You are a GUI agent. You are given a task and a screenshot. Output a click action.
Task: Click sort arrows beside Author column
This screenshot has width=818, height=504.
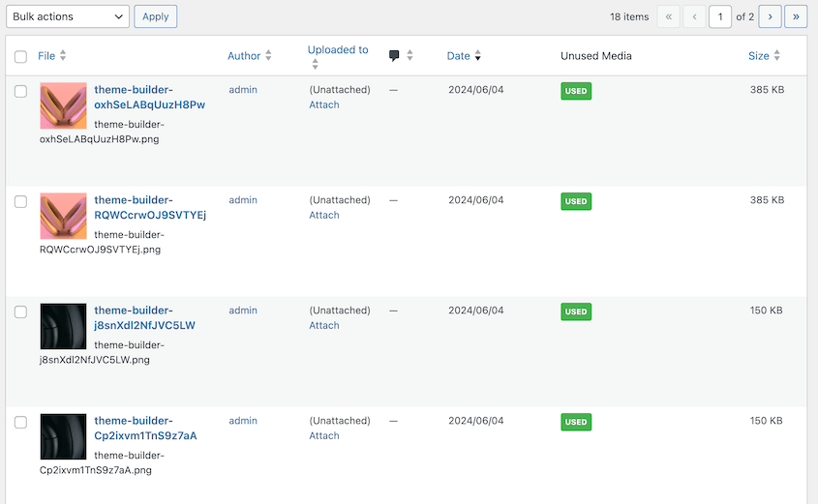[268, 56]
